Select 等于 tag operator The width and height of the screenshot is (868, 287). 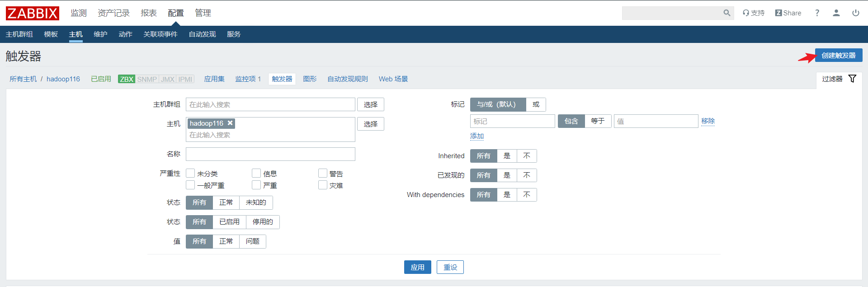(598, 121)
